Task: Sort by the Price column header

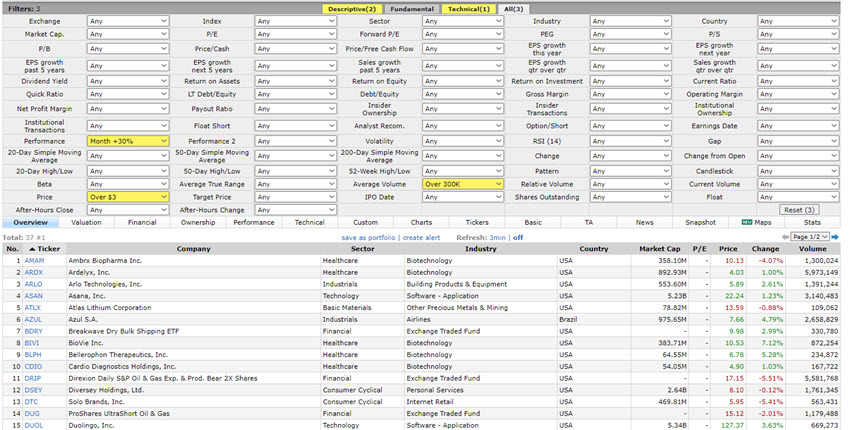Action: (x=728, y=249)
